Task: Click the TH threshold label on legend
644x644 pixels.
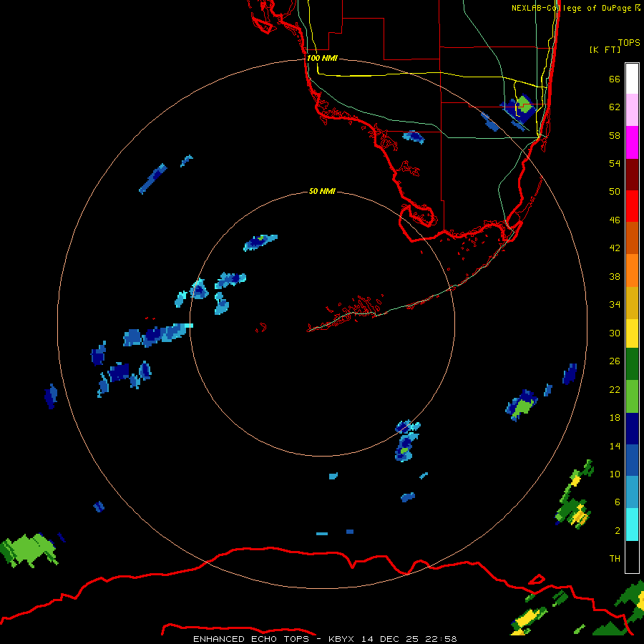Action: (x=615, y=559)
